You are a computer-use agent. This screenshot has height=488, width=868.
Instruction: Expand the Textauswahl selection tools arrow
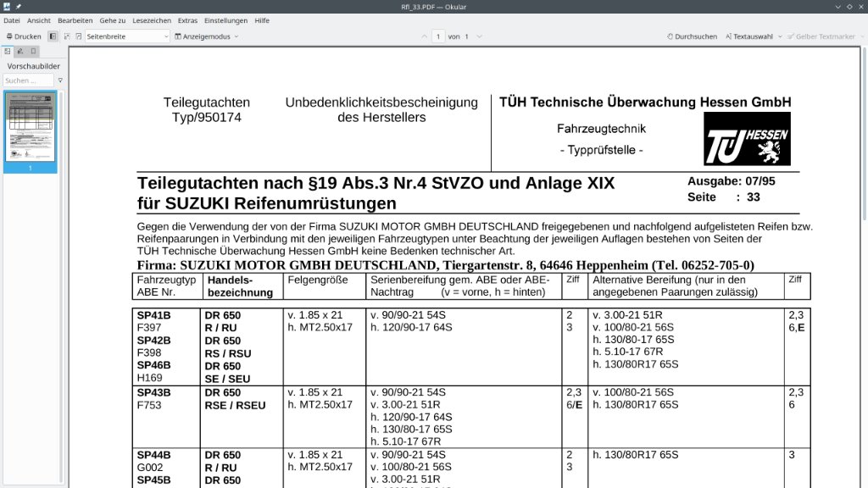point(778,36)
